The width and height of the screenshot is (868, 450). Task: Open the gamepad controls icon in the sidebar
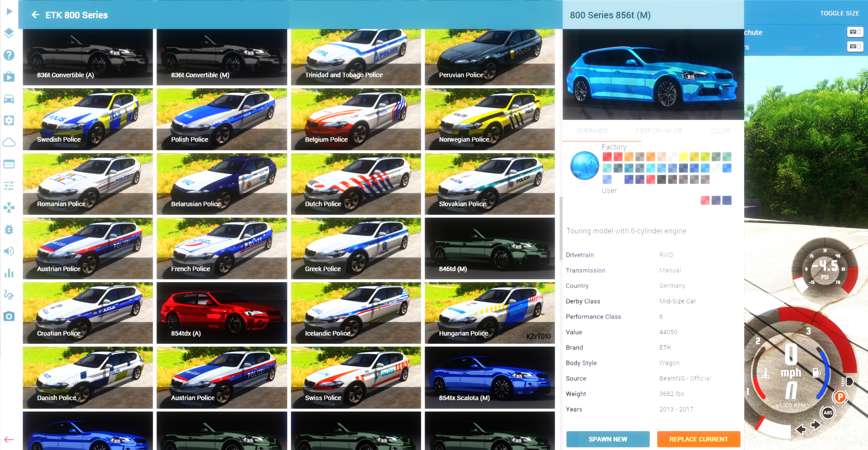9,208
